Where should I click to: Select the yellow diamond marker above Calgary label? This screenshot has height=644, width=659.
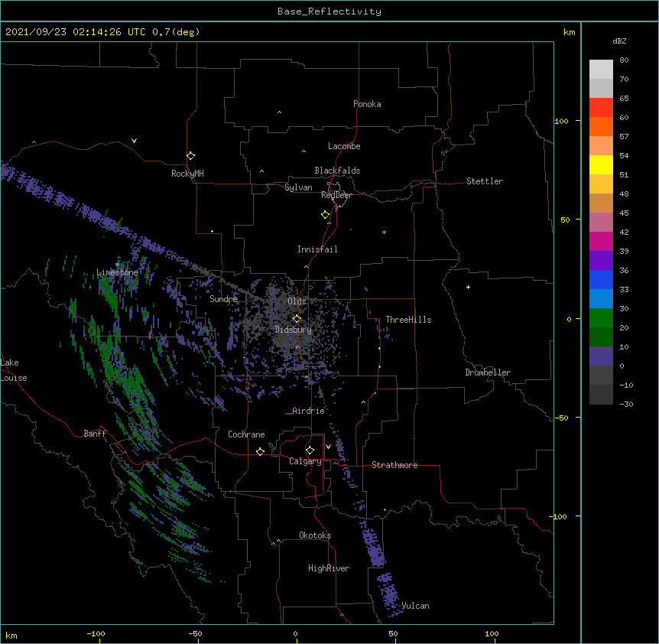coord(310,450)
